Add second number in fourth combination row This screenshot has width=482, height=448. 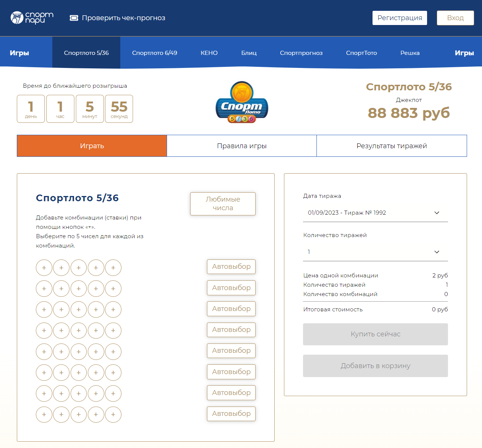click(x=61, y=330)
